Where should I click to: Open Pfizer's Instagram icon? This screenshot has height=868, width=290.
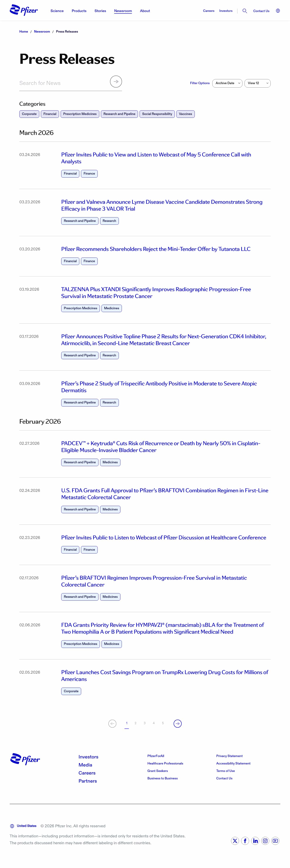[x=265, y=841]
